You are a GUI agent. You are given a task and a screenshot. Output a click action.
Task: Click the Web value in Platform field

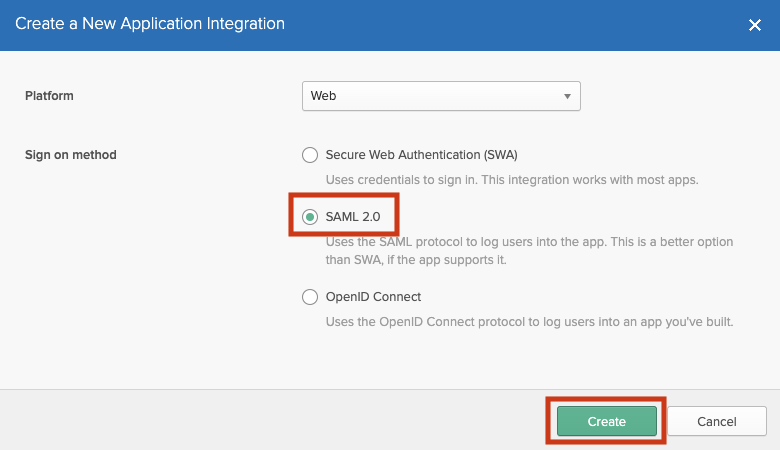pyautogui.click(x=323, y=95)
